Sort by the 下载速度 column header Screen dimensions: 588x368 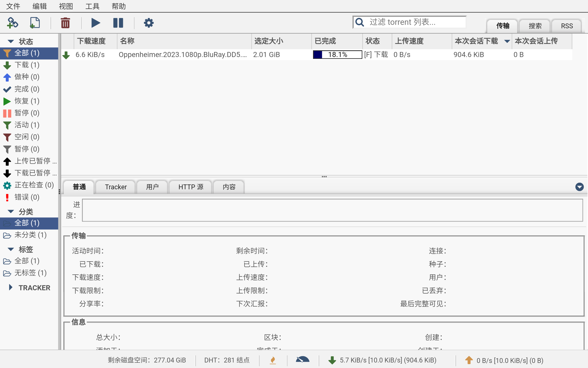(x=96, y=41)
